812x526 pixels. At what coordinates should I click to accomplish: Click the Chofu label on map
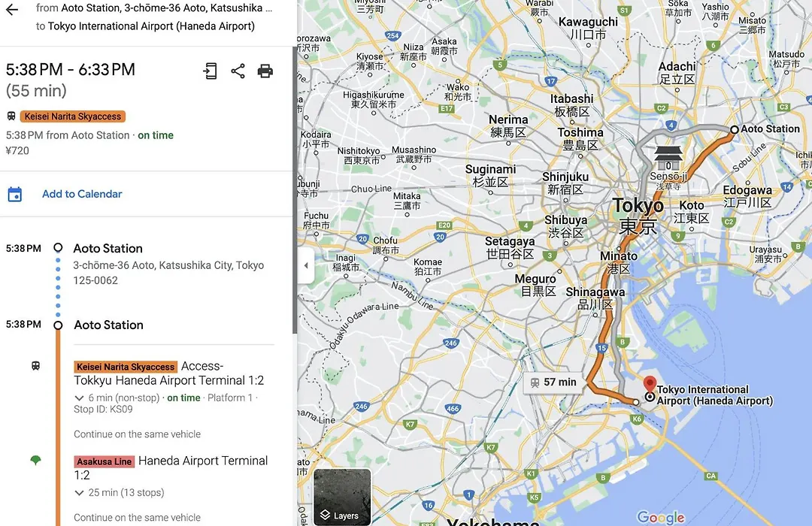tap(386, 246)
